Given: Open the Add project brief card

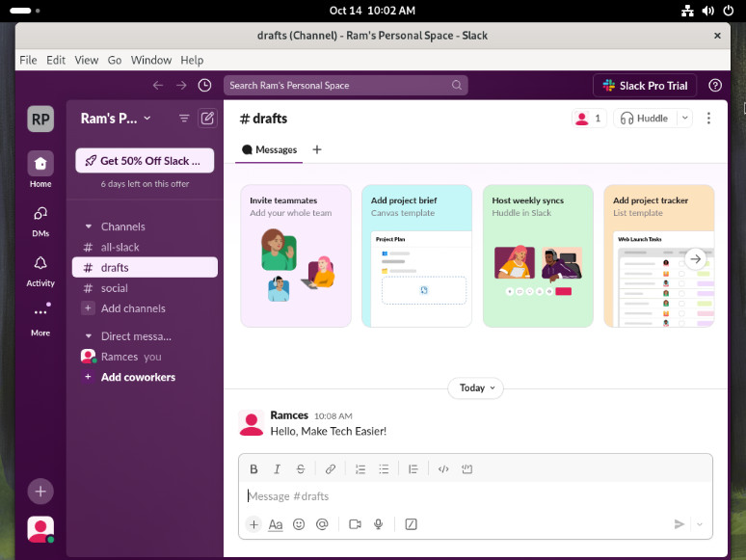Looking at the screenshot, I should (x=416, y=256).
